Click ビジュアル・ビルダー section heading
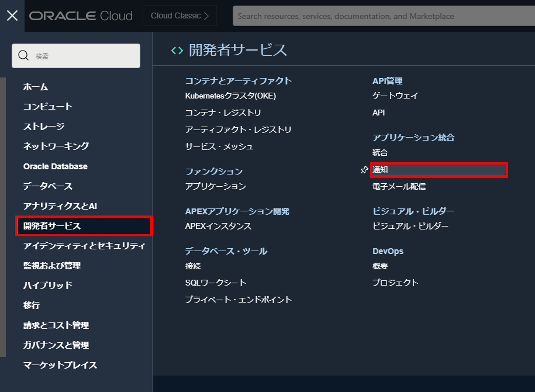This screenshot has height=392, width=535. click(414, 211)
